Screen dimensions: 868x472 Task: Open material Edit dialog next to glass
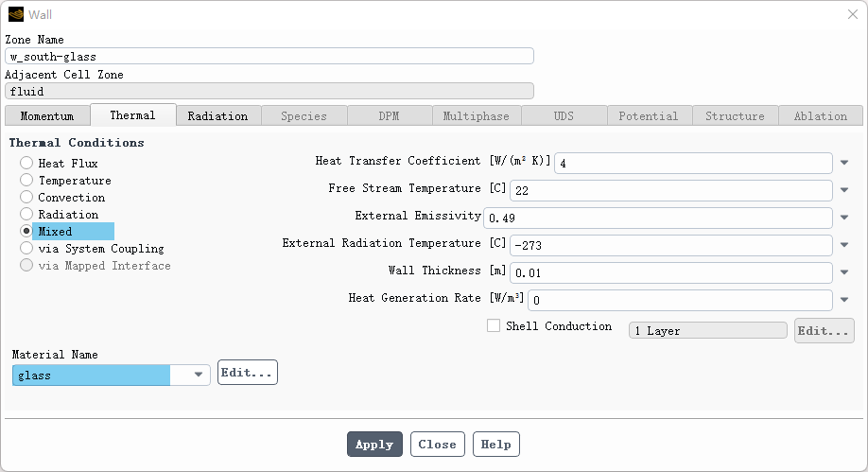[x=247, y=373]
